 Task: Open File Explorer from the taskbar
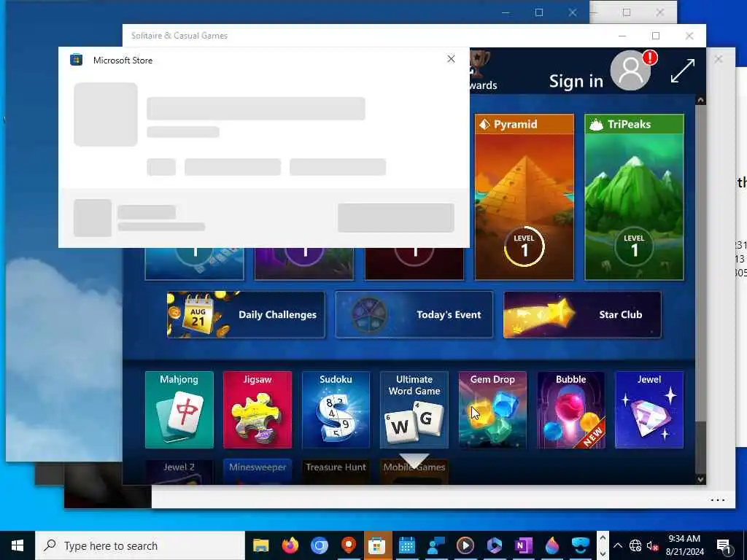tap(260, 545)
